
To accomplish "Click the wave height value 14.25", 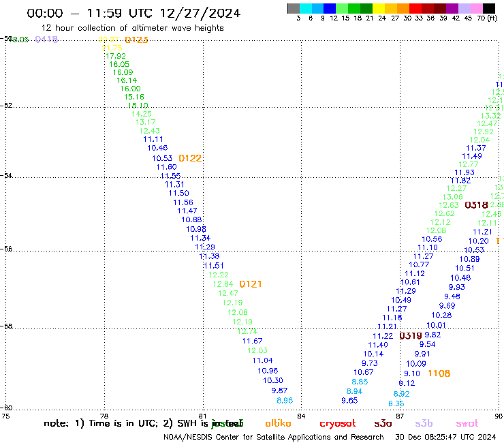I will click(x=142, y=114).
